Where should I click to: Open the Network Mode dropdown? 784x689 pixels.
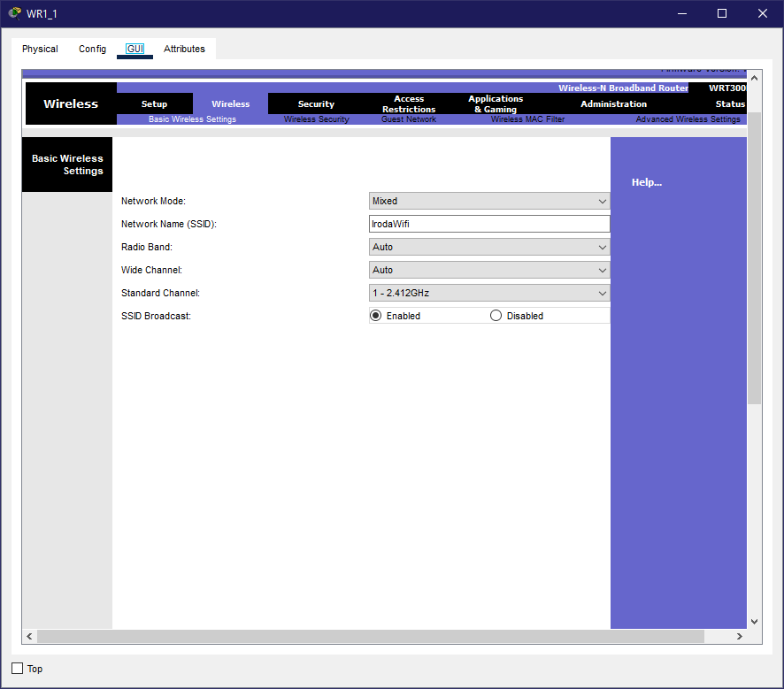point(488,201)
